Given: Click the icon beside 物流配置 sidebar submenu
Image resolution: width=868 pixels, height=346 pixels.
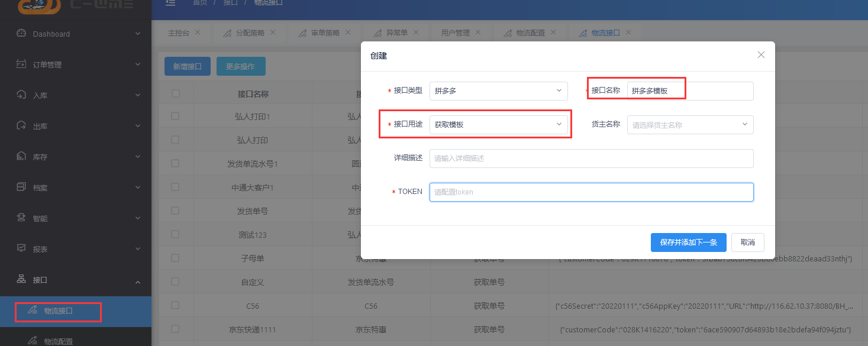Looking at the screenshot, I should click(x=33, y=341).
